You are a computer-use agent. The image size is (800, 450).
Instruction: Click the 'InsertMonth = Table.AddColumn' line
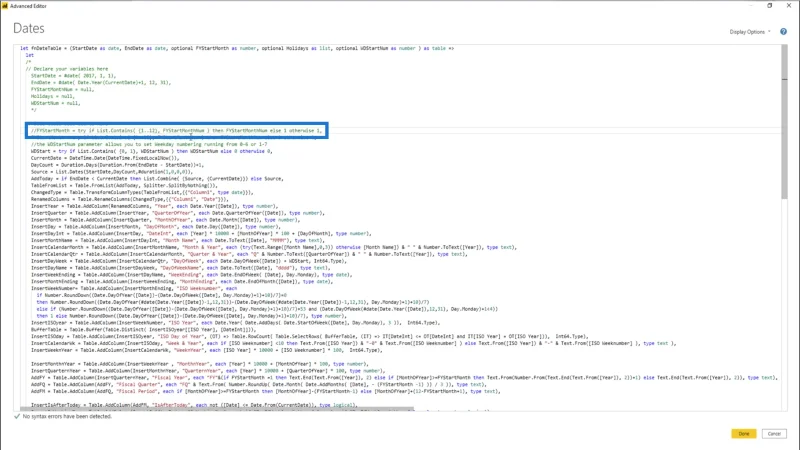pos(165,220)
